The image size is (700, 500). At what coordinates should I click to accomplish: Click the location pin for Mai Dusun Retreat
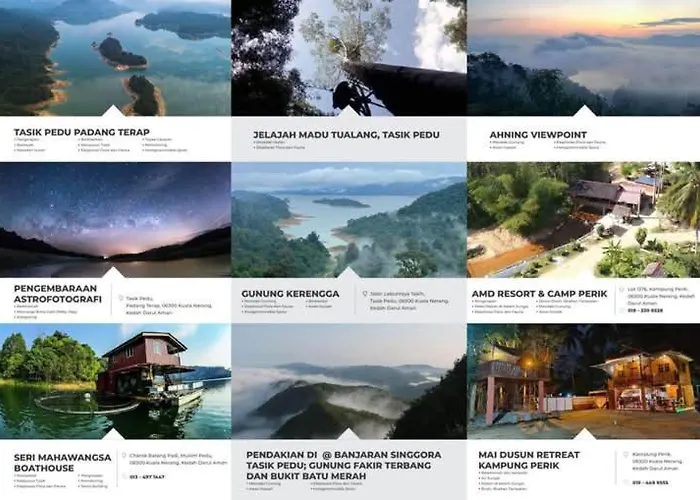(625, 454)
